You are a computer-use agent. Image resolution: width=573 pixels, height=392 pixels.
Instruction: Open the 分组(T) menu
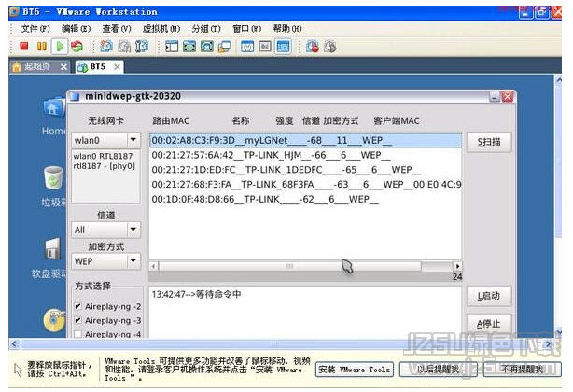[x=206, y=29]
